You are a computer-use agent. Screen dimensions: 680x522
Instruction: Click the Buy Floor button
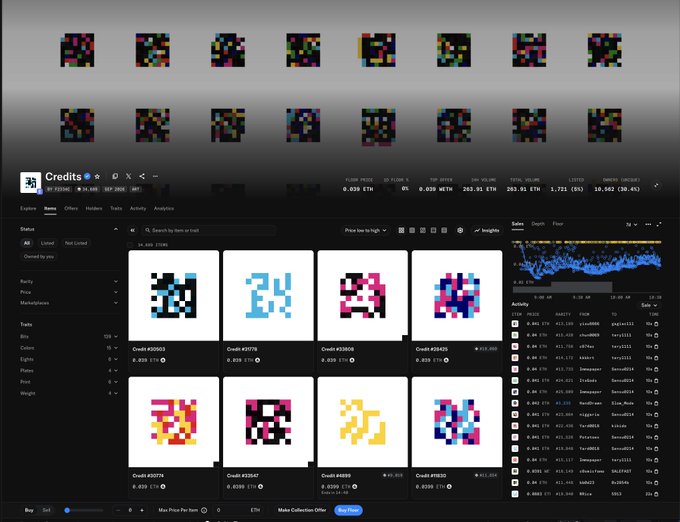tap(348, 510)
